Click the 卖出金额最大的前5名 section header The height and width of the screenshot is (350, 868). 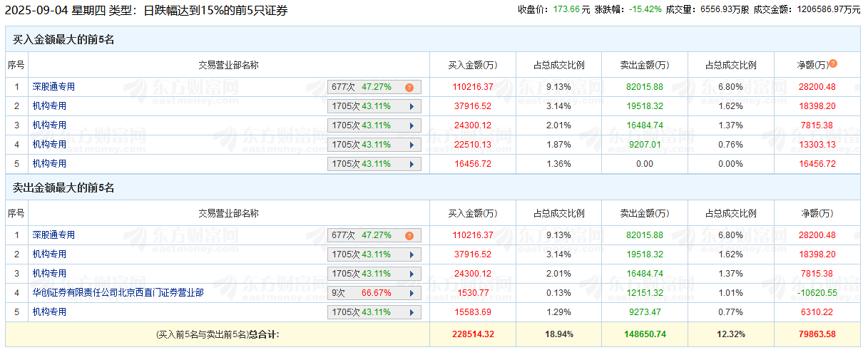pyautogui.click(x=63, y=188)
